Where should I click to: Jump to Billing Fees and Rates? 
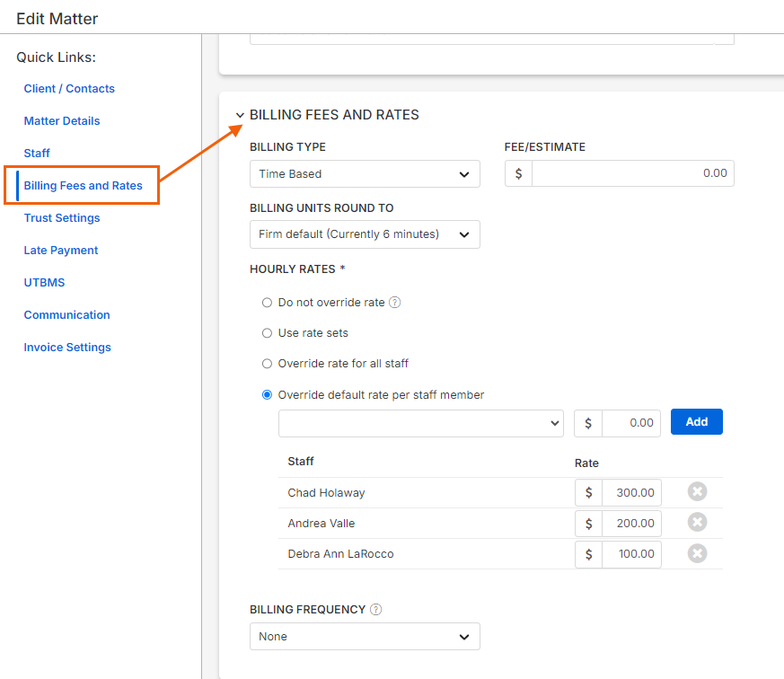[83, 186]
